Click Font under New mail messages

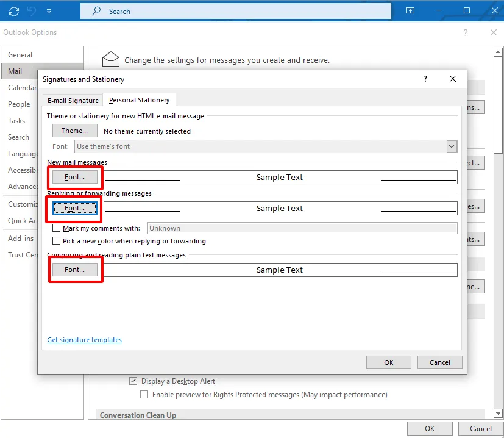pos(74,177)
